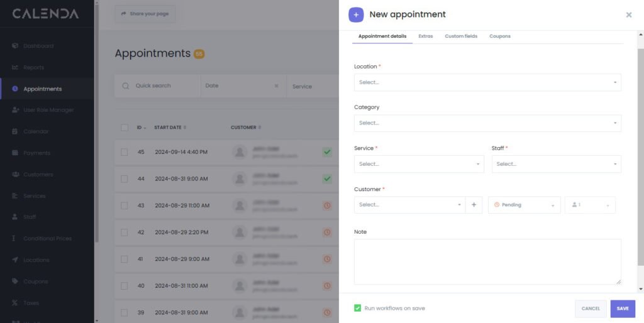Expand the Service select dropdown
The height and width of the screenshot is (323, 644).
pyautogui.click(x=418, y=164)
